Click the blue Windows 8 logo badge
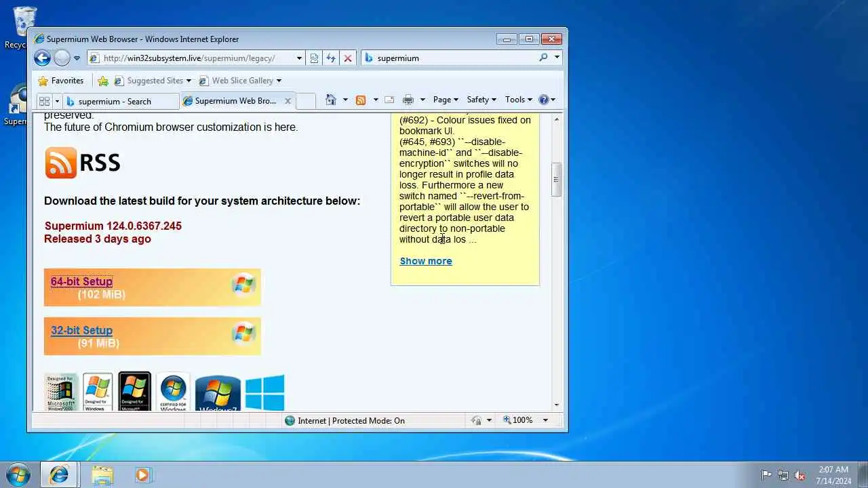 click(264, 393)
